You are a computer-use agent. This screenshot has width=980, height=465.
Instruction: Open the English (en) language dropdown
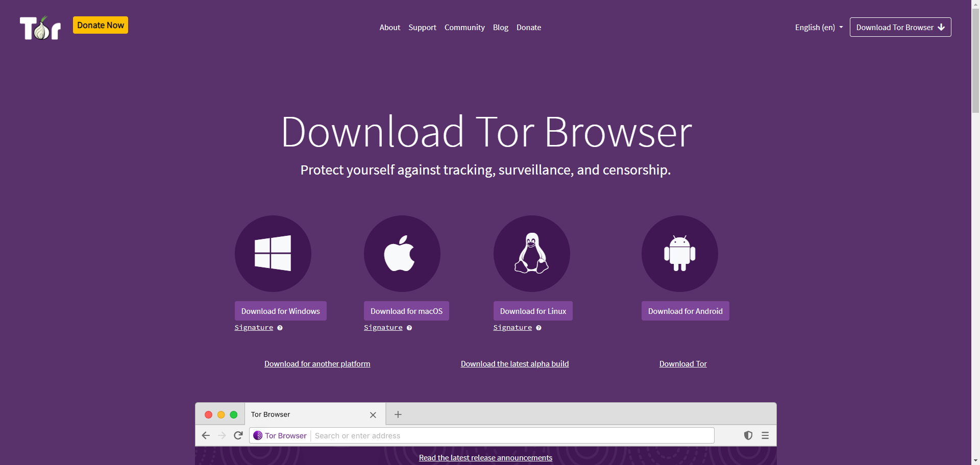pos(819,28)
